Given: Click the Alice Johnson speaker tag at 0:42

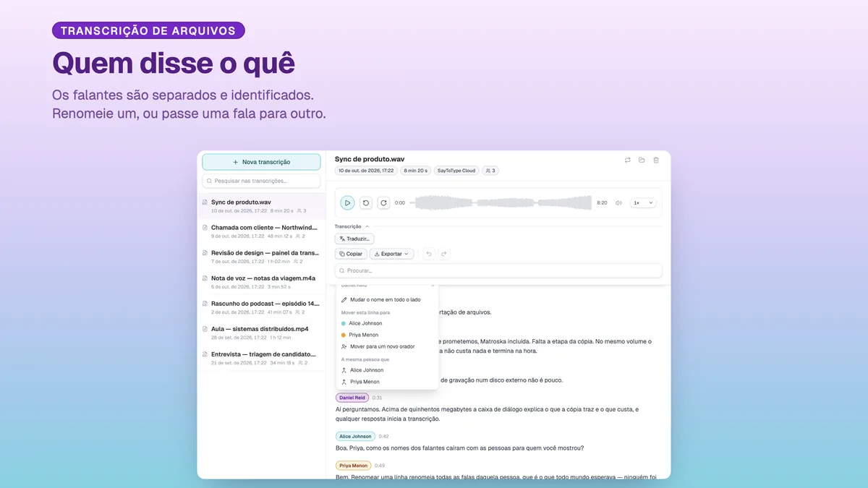Looking at the screenshot, I should click(x=355, y=437).
